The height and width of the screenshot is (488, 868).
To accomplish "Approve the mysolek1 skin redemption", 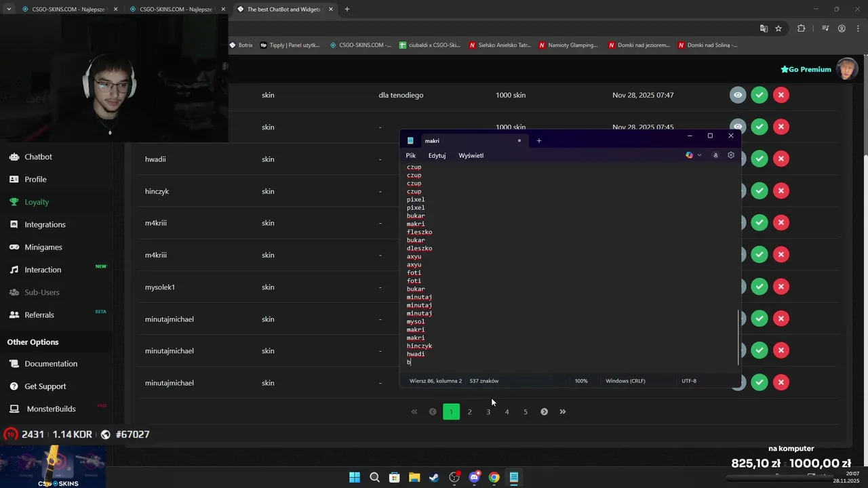I will (759, 287).
